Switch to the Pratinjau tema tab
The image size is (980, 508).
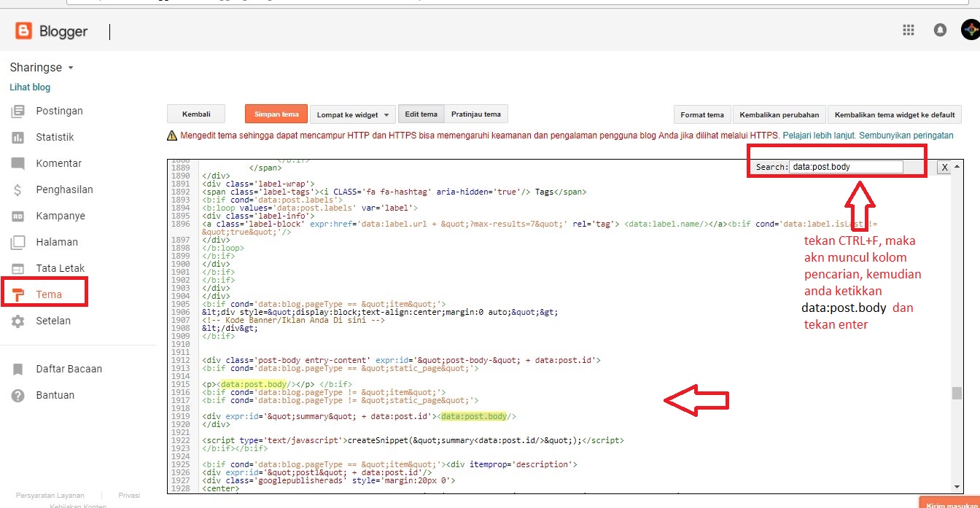coord(476,114)
